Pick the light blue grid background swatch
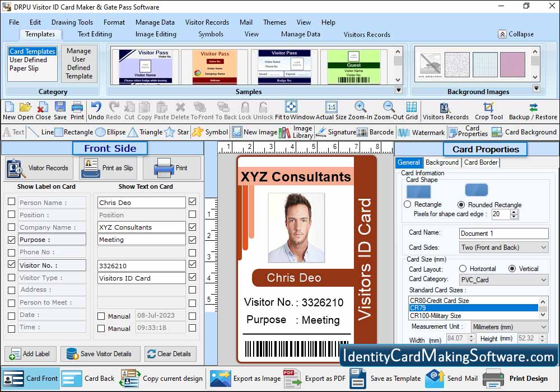560x392 pixels. 485,64
